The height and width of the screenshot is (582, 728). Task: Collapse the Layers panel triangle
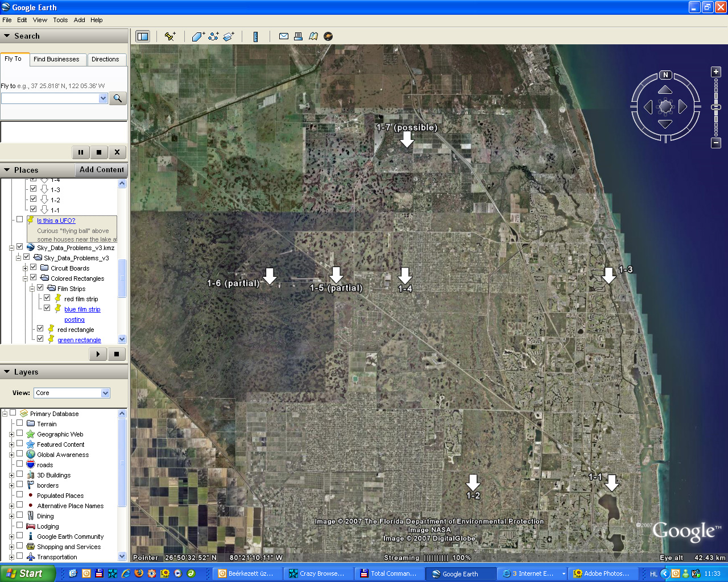click(7, 372)
